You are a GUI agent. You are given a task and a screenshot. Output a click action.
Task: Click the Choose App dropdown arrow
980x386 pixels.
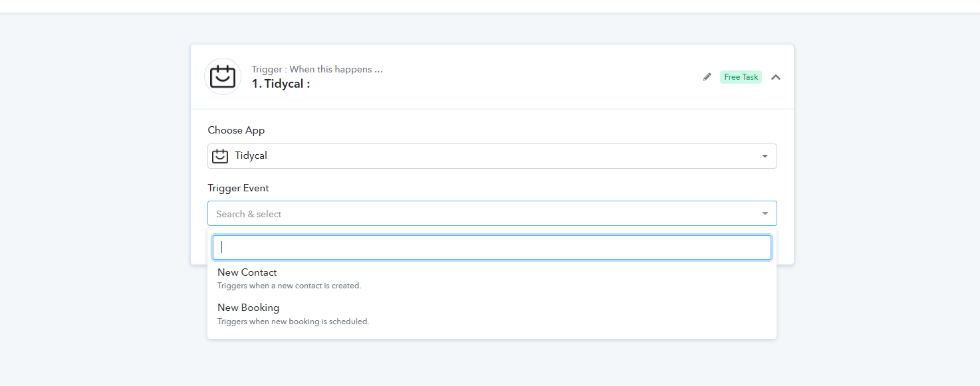[765, 156]
